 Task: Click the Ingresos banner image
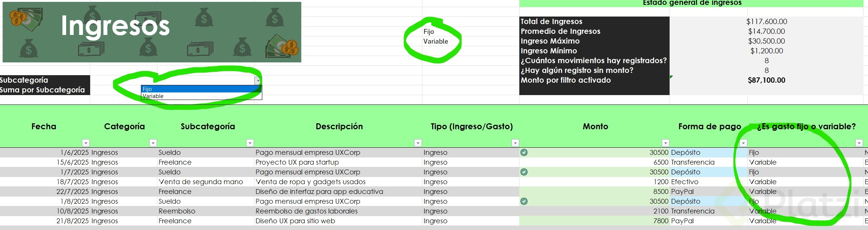(152, 32)
